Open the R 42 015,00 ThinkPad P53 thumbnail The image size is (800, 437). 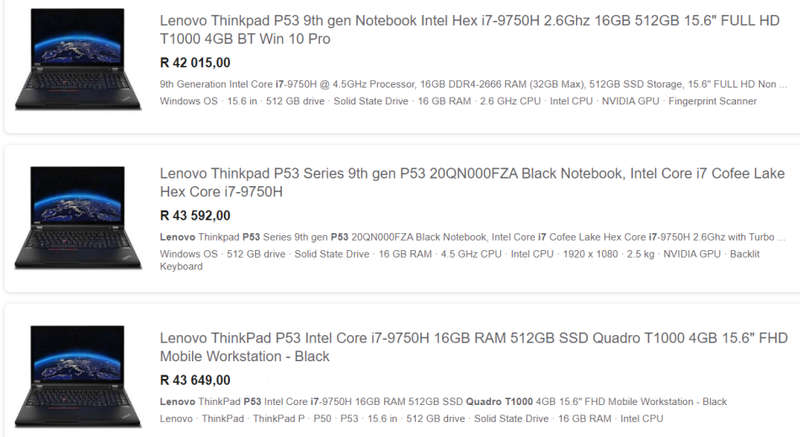(x=78, y=59)
